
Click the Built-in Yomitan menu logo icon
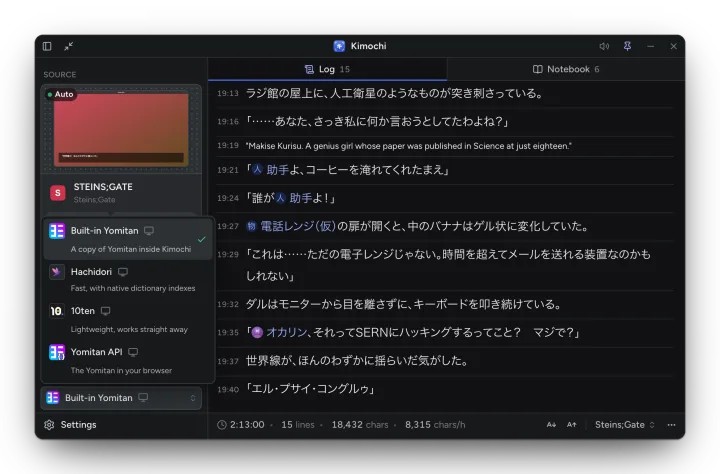(56, 231)
